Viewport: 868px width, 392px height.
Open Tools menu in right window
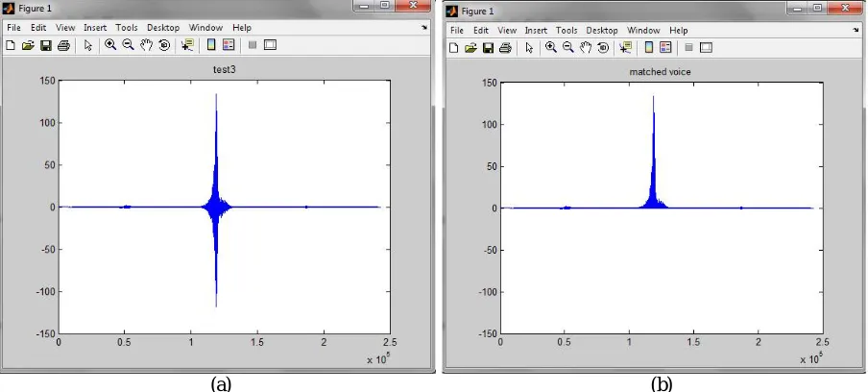pos(567,31)
